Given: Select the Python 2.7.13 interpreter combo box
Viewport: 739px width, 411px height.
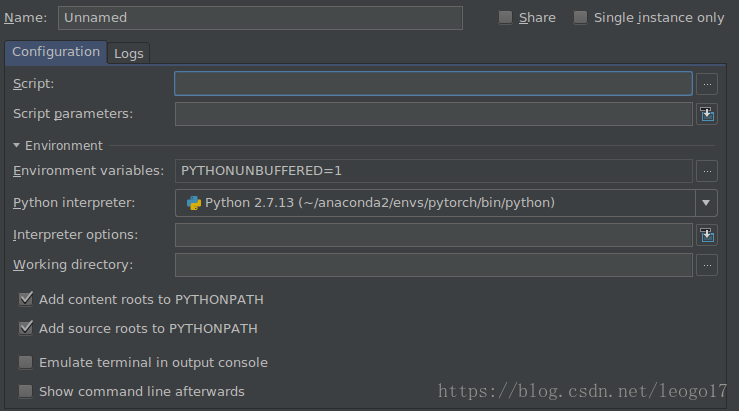Looking at the screenshot, I should click(x=446, y=203).
